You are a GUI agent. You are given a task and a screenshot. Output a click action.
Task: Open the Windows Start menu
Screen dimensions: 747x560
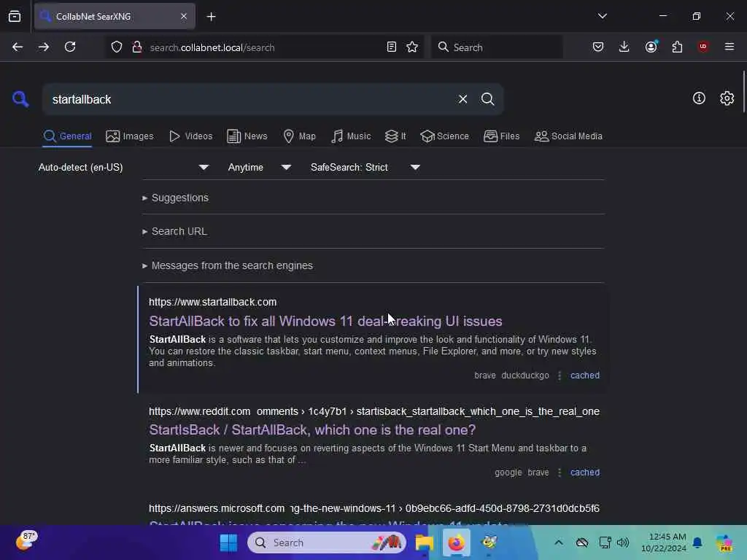coord(228,542)
